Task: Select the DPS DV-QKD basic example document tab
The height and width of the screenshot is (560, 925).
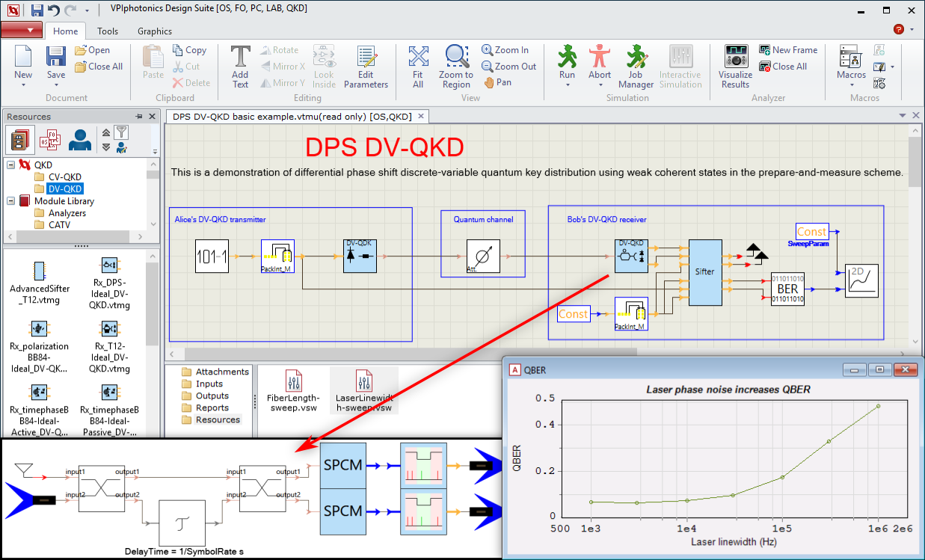Action: click(292, 116)
